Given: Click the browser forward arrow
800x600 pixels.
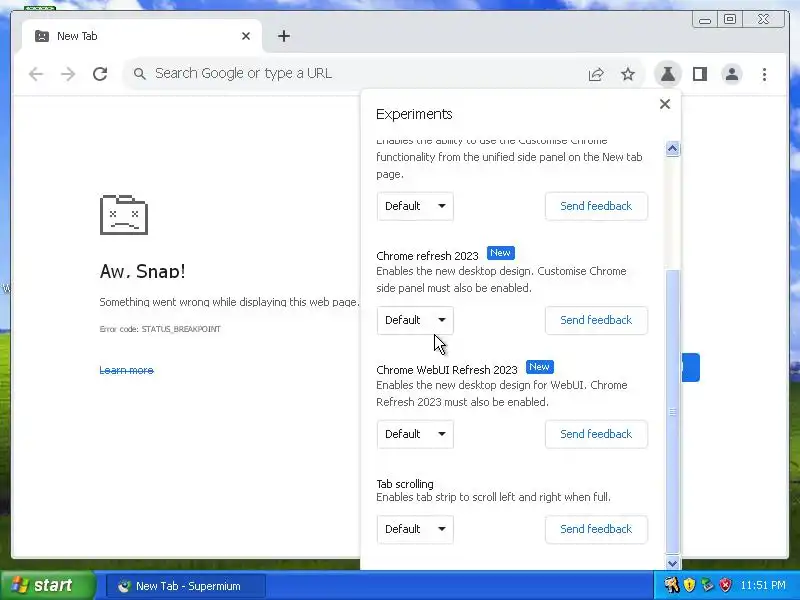Looking at the screenshot, I should (68, 74).
